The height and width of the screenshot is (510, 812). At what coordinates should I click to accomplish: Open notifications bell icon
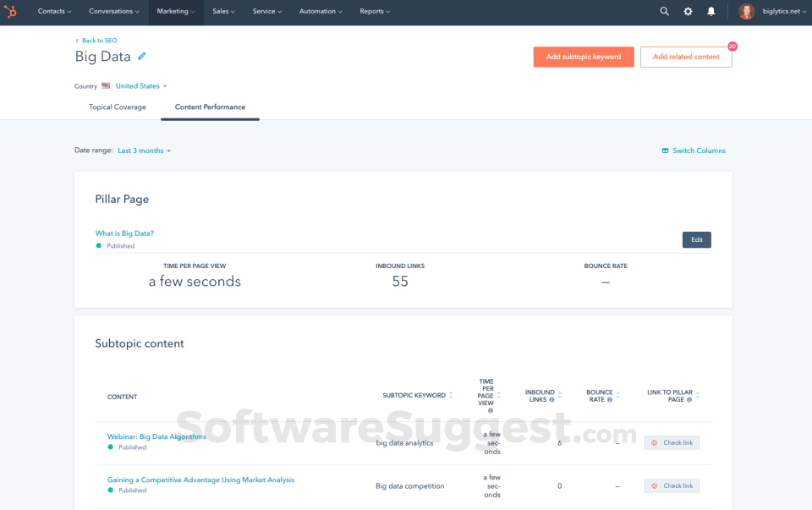pyautogui.click(x=710, y=12)
